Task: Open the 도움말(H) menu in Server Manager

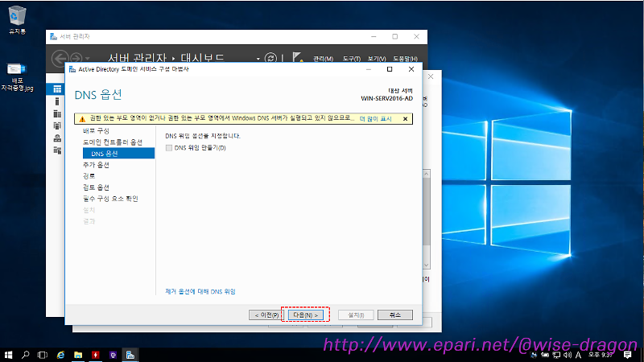Action: point(406,59)
